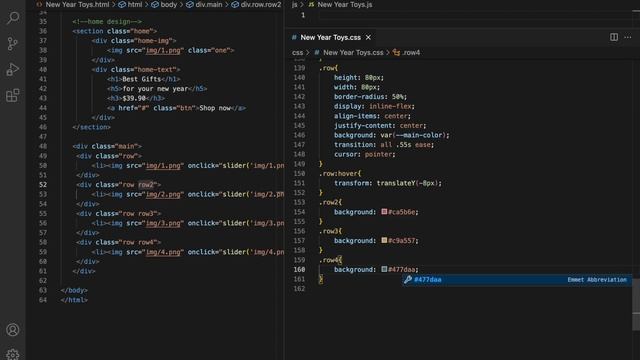Follow the img/3.png link on line 56
Viewport: 640px width, 360px height.
coord(163,223)
